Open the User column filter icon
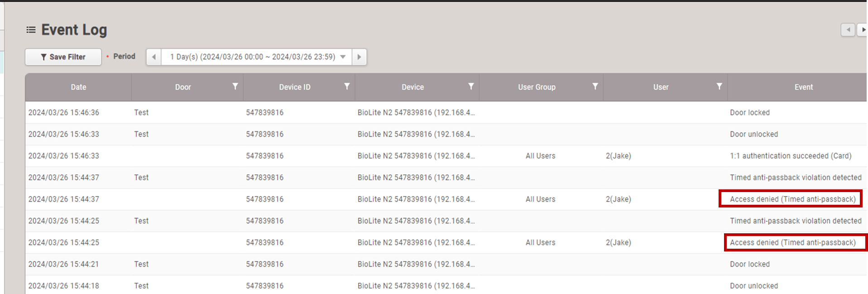868x294 pixels. point(719,87)
